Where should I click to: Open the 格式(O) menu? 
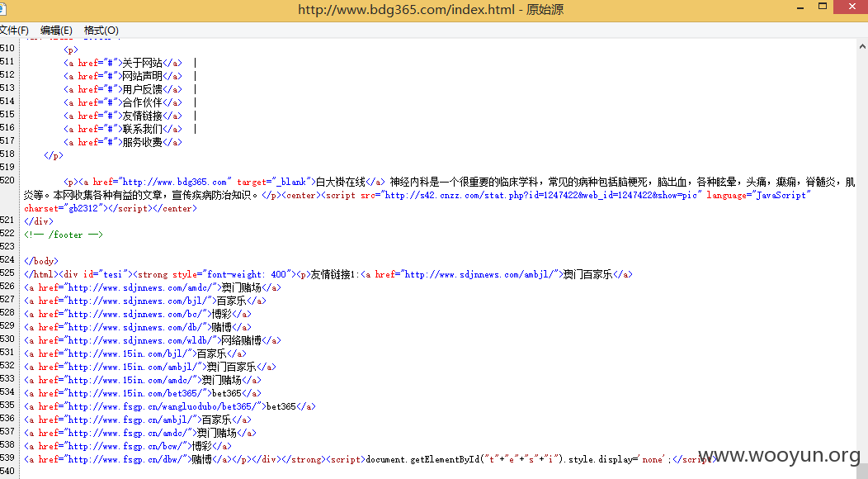(x=101, y=31)
